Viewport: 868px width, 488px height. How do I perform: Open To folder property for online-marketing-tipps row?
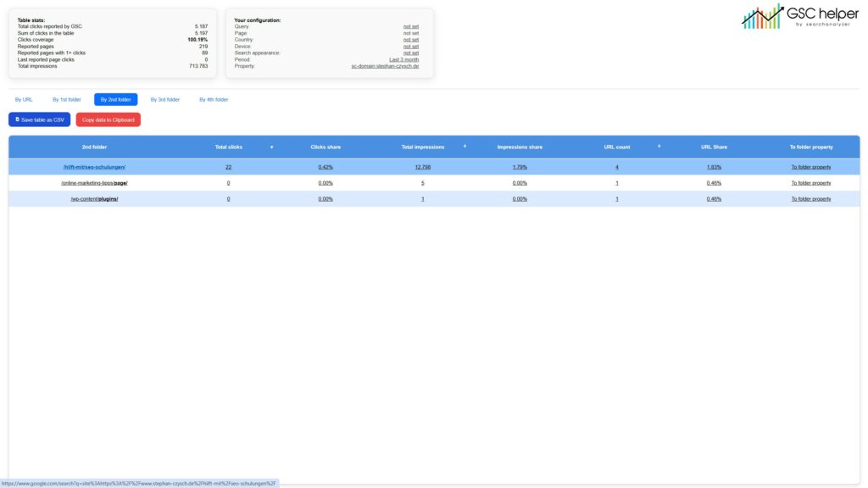(811, 183)
